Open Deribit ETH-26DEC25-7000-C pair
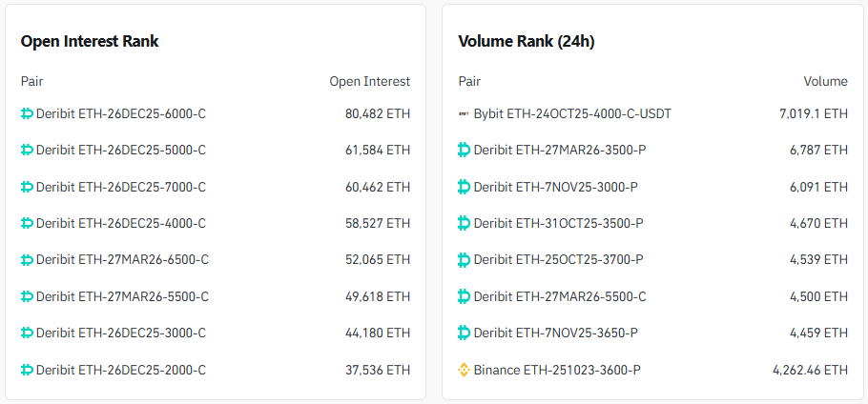The height and width of the screenshot is (404, 868). coord(120,187)
